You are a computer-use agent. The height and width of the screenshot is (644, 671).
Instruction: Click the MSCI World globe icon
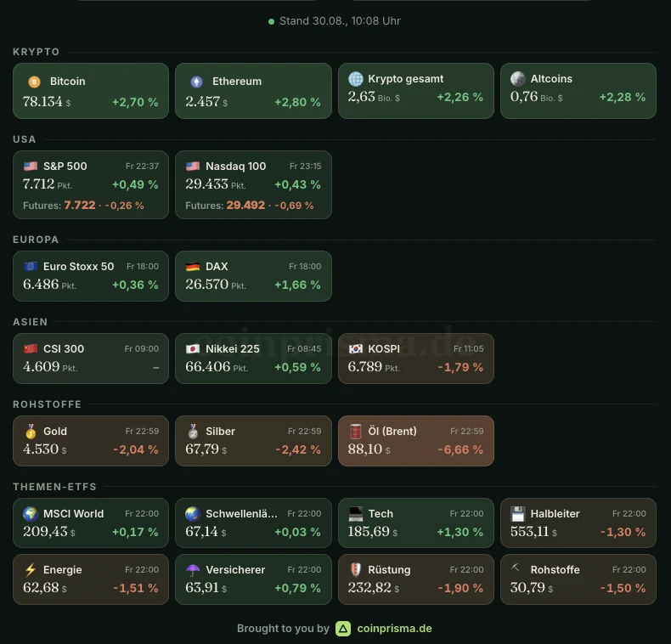31,513
